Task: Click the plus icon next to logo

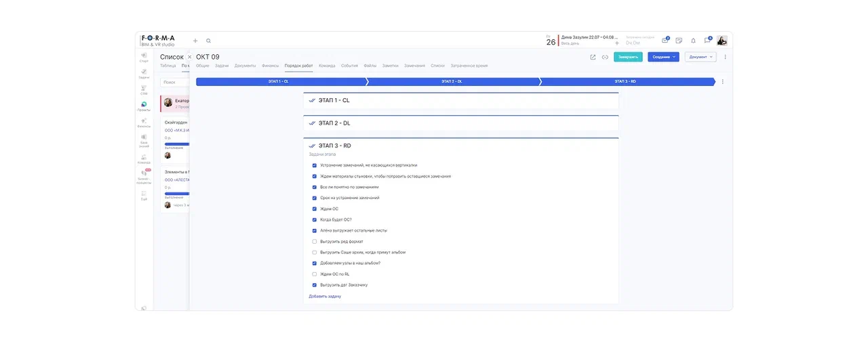Action: pyautogui.click(x=195, y=41)
